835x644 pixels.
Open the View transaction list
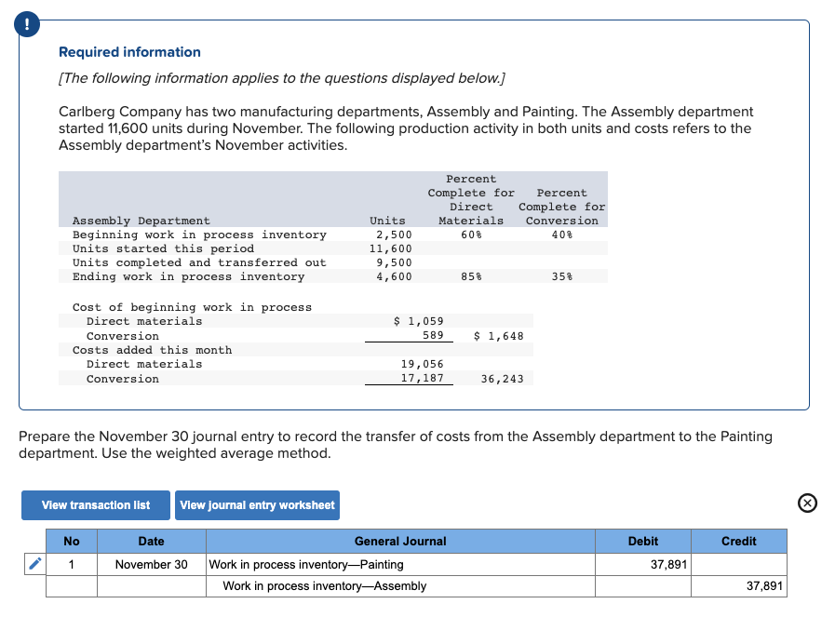(x=95, y=504)
